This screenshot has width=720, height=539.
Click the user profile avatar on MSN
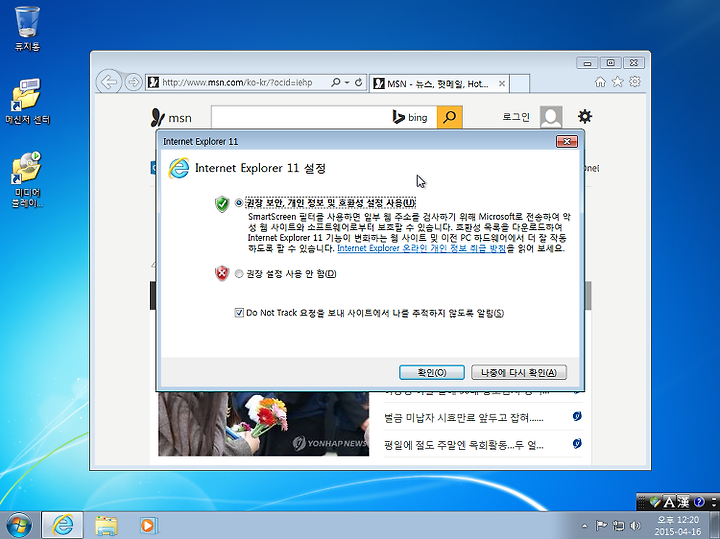click(x=551, y=117)
